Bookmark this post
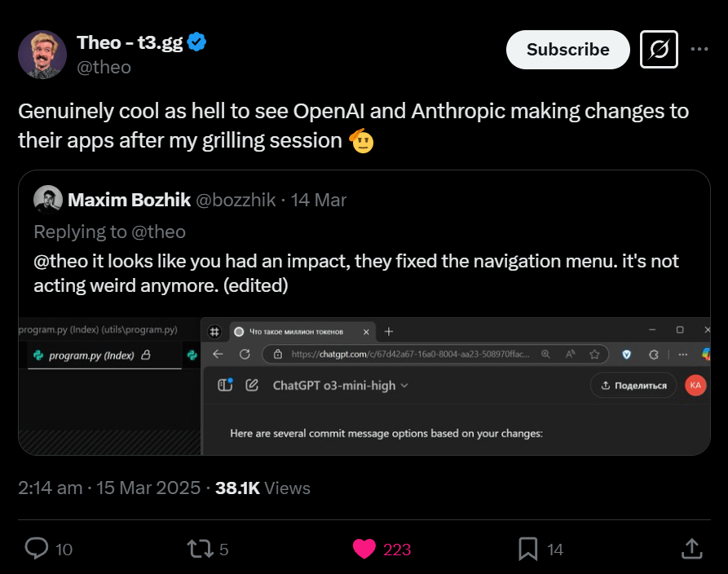 (528, 549)
